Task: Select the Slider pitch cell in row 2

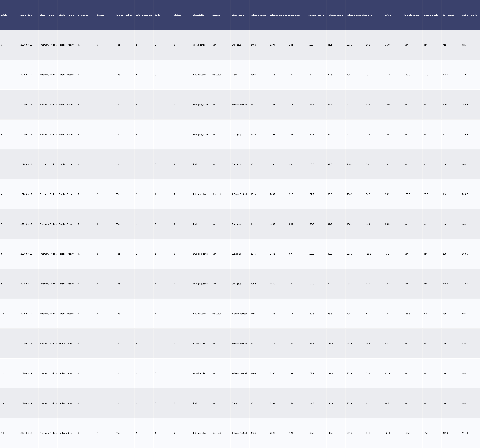Action: 234,75
